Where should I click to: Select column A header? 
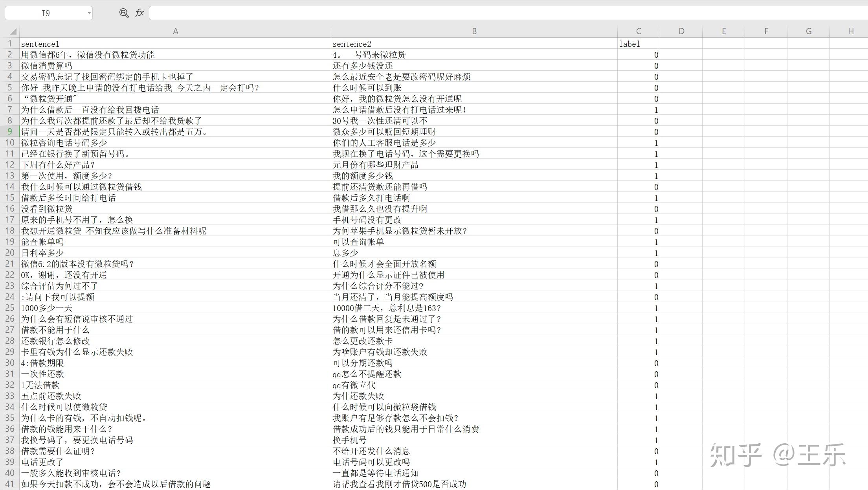(x=175, y=31)
